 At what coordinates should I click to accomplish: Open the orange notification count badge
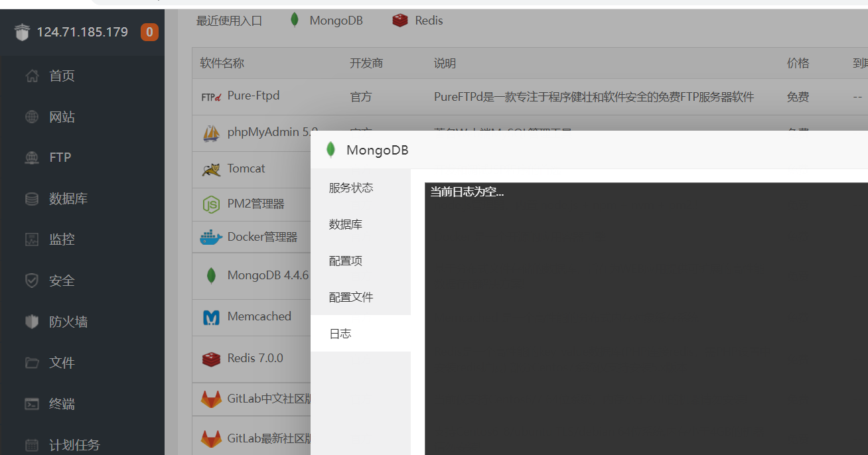pos(149,32)
